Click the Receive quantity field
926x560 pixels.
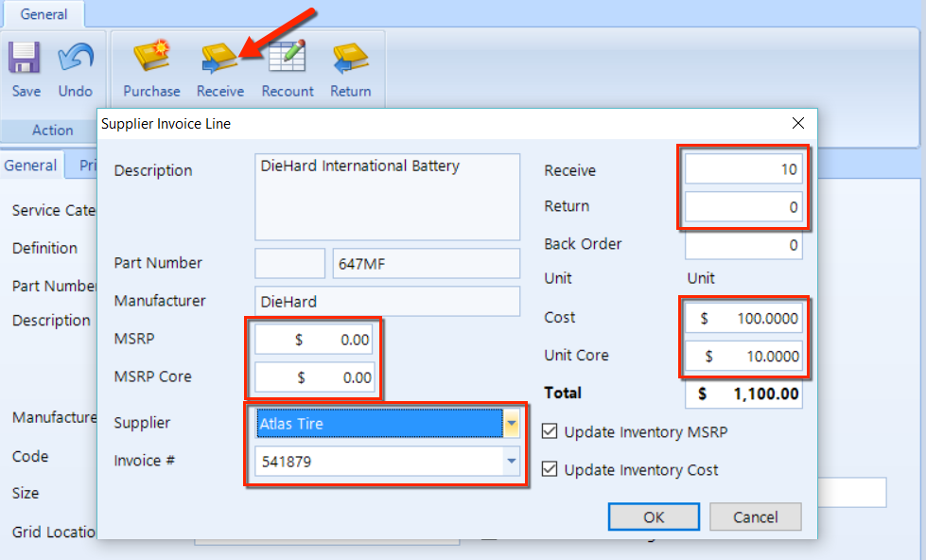[x=743, y=170]
